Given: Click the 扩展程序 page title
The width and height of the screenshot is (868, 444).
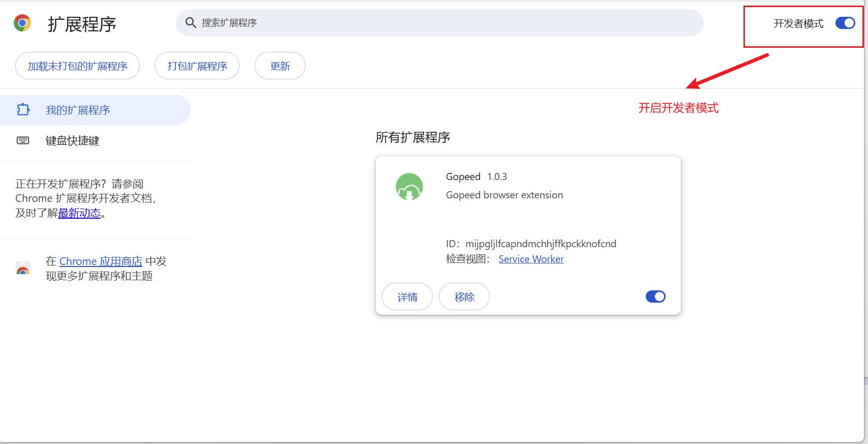Looking at the screenshot, I should [x=82, y=24].
